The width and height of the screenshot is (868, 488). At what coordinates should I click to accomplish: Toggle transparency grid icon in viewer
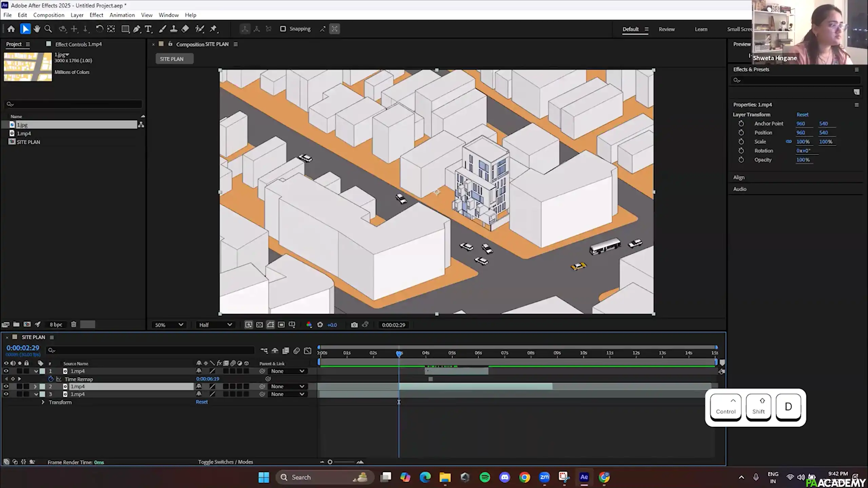tap(259, 325)
